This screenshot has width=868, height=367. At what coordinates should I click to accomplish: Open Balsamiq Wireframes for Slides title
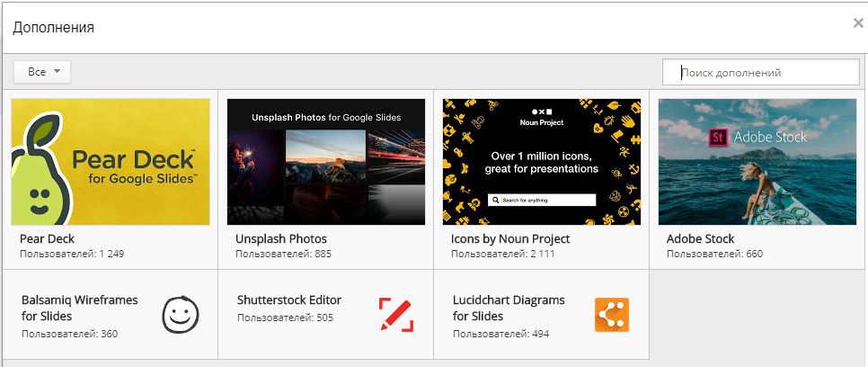(80, 309)
